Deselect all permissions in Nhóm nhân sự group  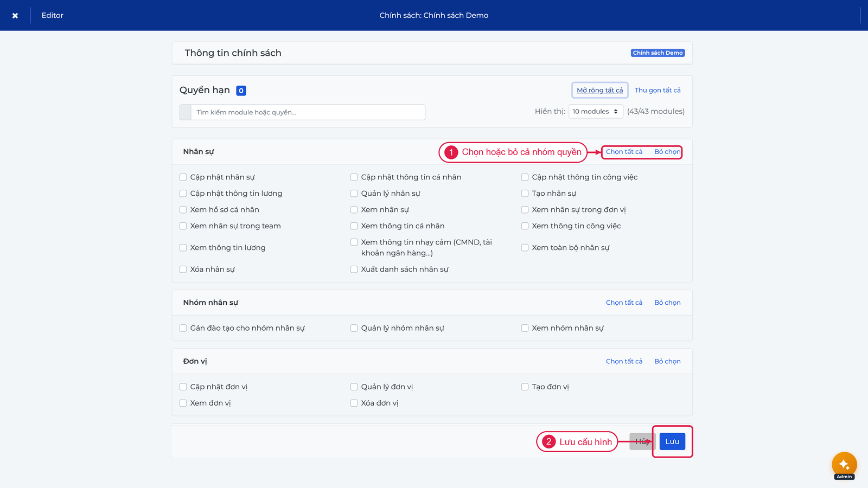pyautogui.click(x=667, y=303)
